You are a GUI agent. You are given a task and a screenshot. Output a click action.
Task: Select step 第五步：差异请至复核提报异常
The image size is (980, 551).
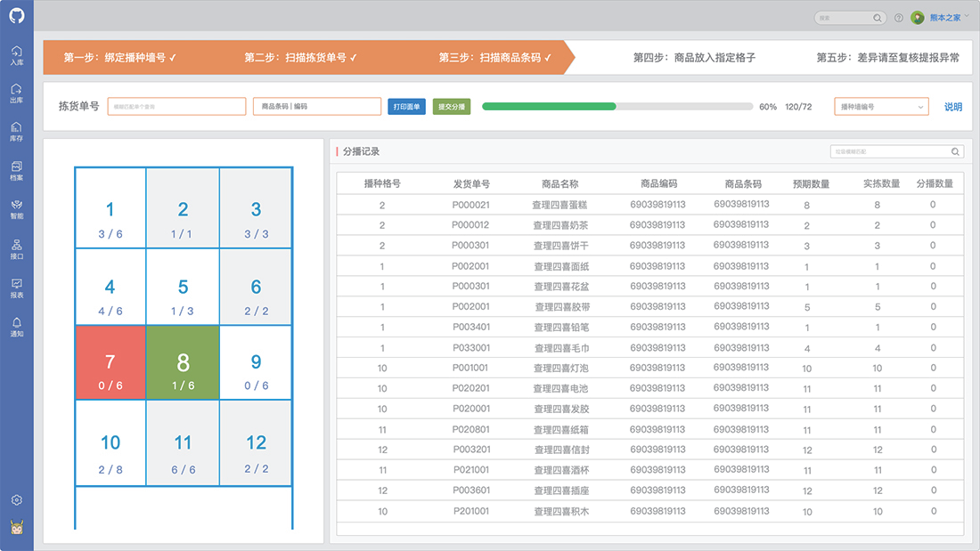click(x=887, y=58)
